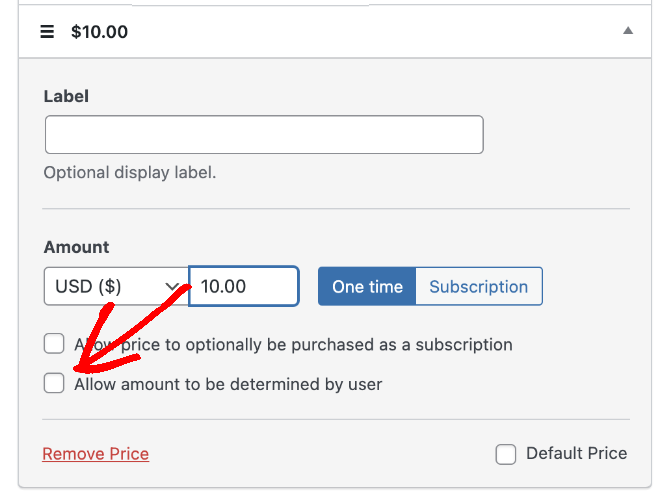Click the "Default Price" label text
The height and width of the screenshot is (495, 660).
coord(576,453)
